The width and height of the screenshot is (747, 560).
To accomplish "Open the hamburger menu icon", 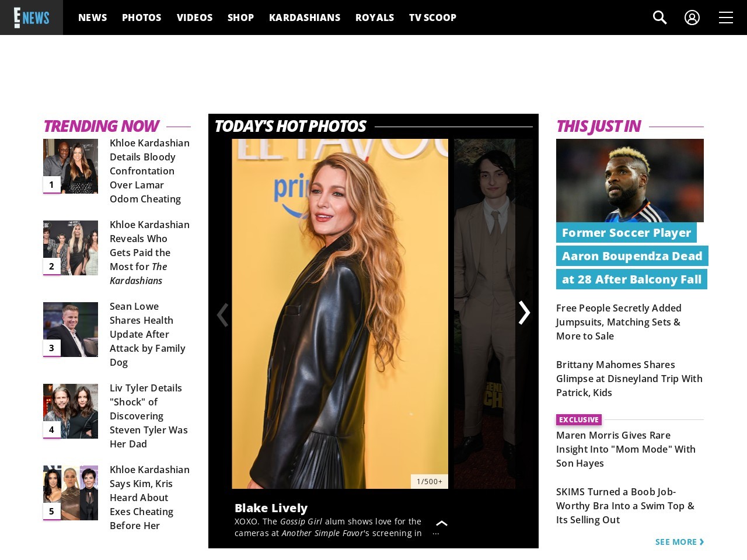I will 726,17.
